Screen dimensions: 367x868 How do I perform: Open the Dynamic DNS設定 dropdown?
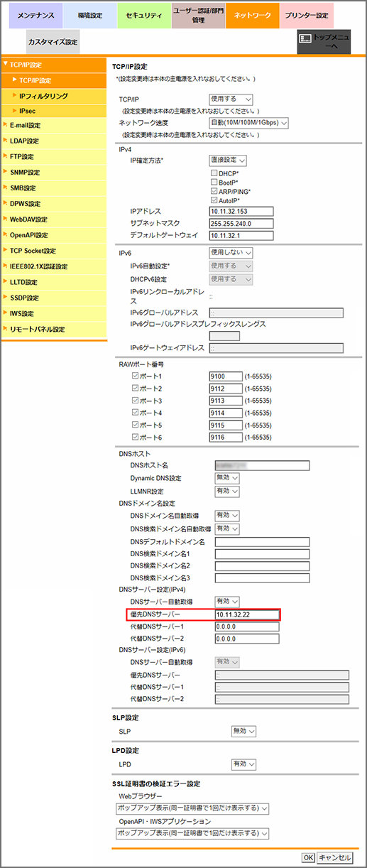227,478
